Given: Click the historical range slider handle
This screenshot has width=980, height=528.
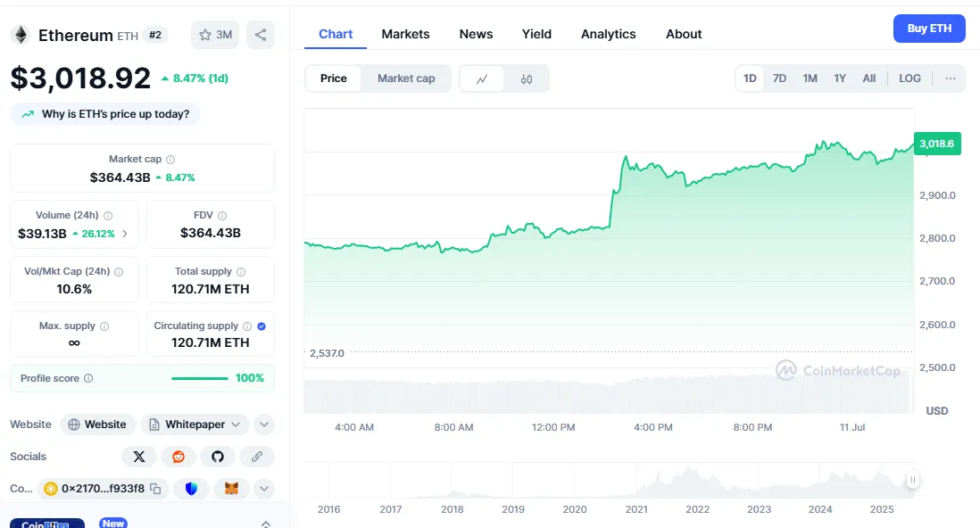Looking at the screenshot, I should click(x=912, y=481).
